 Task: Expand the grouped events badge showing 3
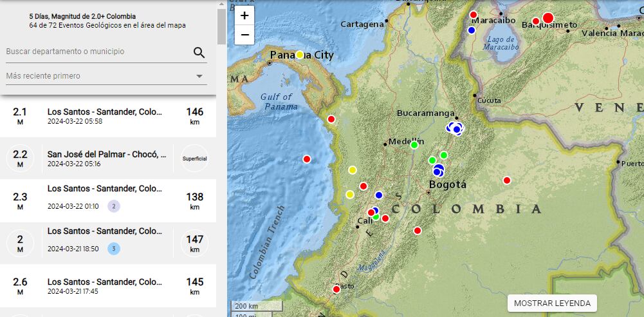(114, 249)
